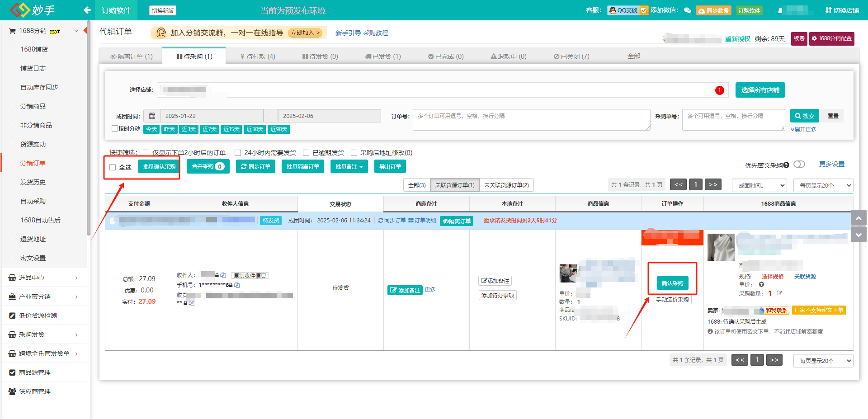Viewport: 868px width, 419px height.
Task: Click help icon beside 优先密文采购
Action: 786,165
